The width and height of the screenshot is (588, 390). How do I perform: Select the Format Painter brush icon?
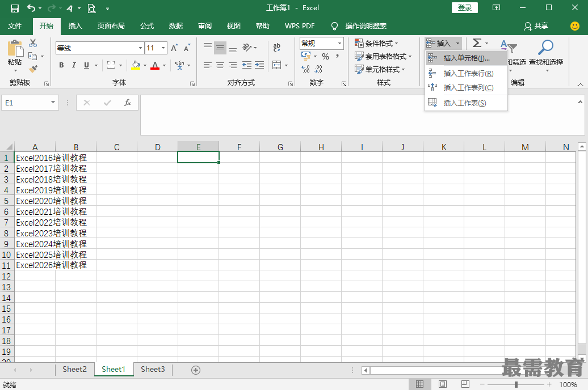33,69
